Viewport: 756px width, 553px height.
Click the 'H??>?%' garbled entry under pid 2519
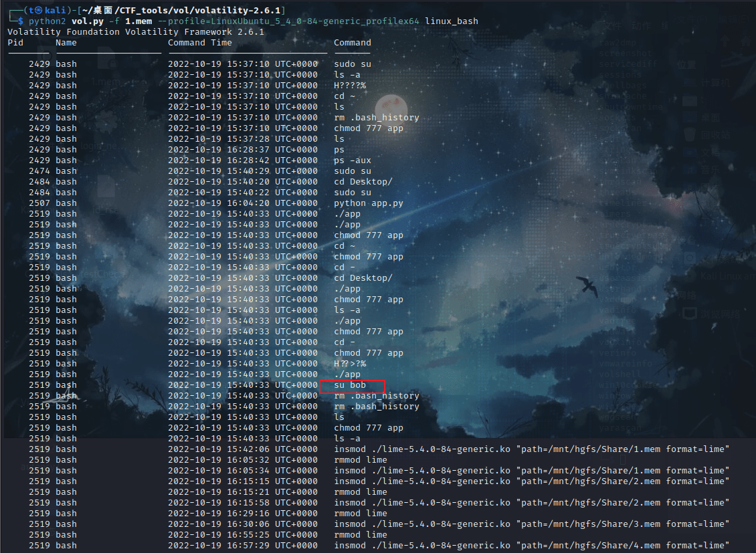click(350, 364)
